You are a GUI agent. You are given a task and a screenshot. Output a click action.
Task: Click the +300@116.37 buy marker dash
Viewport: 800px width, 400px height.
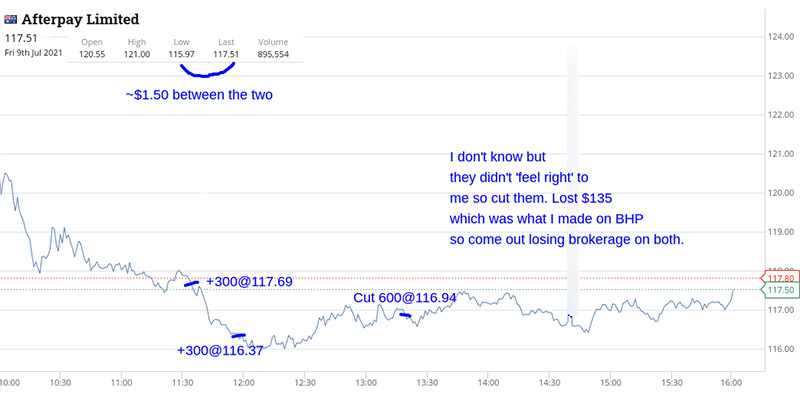point(239,335)
